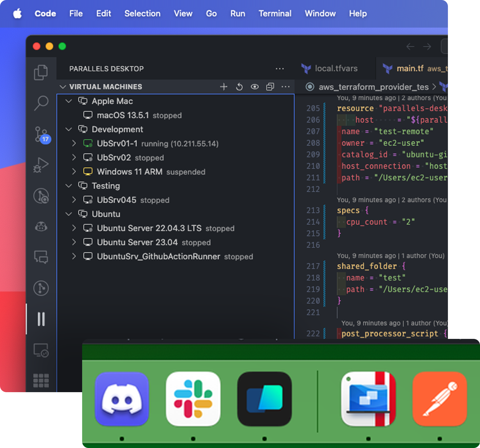Collapse all in the Virtual Machines header
Viewport: 480px width, 448px height.
point(270,87)
